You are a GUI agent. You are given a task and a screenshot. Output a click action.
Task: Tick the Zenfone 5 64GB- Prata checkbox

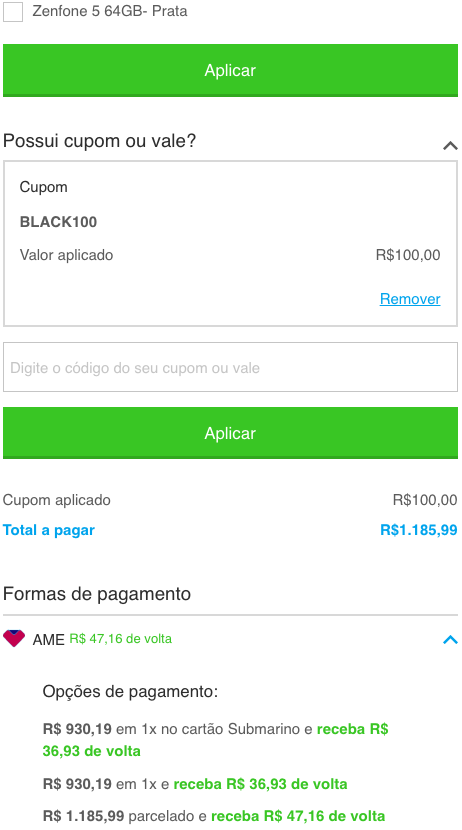[13, 12]
